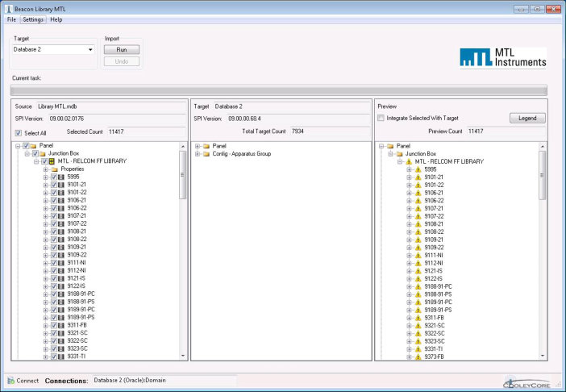Screen dimensions: 566x392
Task: Open the Legend button in Preview
Action: [x=527, y=118]
